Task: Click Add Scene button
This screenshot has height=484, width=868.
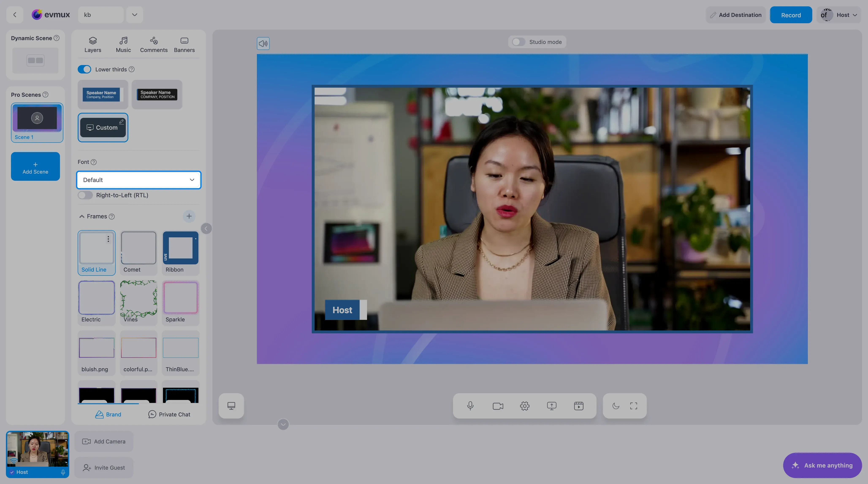Action: pos(35,166)
